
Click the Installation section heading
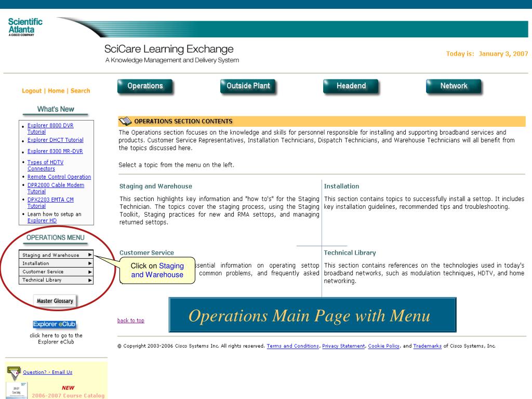click(x=341, y=187)
